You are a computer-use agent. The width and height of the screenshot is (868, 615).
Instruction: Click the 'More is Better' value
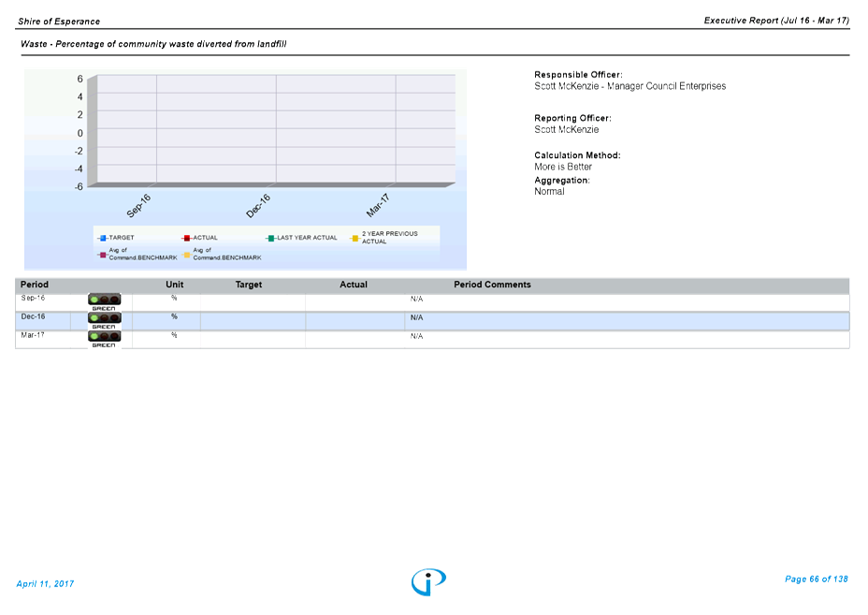(563, 167)
